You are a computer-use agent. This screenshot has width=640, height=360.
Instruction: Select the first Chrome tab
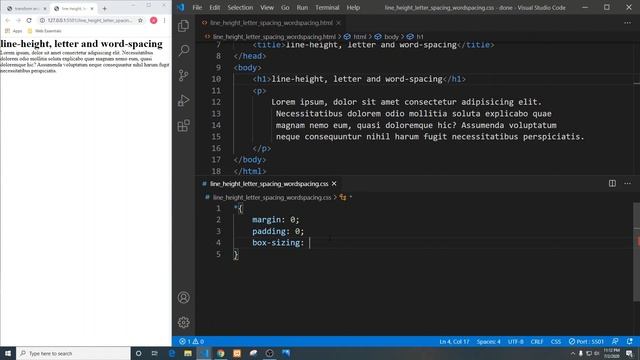[27, 8]
